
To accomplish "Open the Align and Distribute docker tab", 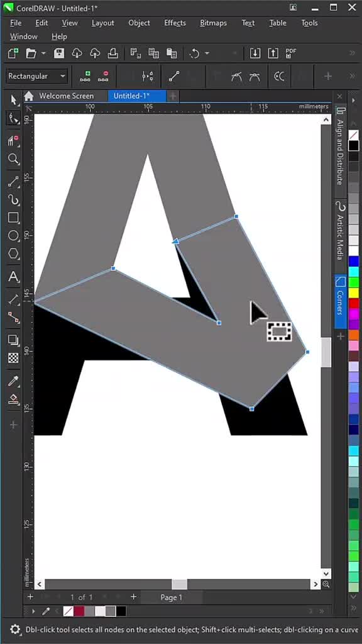I will [340, 146].
